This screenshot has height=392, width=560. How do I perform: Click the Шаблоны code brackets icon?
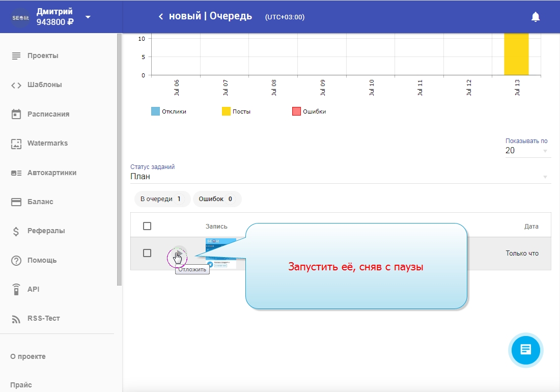coord(16,85)
